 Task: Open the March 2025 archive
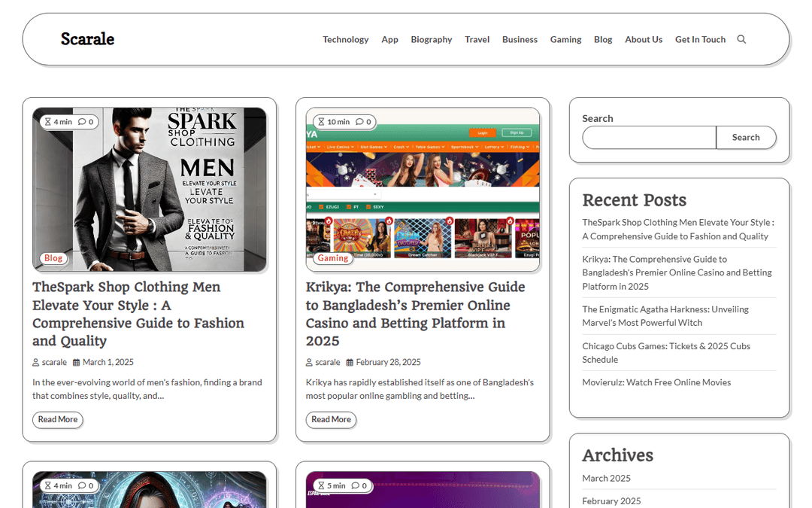point(607,478)
